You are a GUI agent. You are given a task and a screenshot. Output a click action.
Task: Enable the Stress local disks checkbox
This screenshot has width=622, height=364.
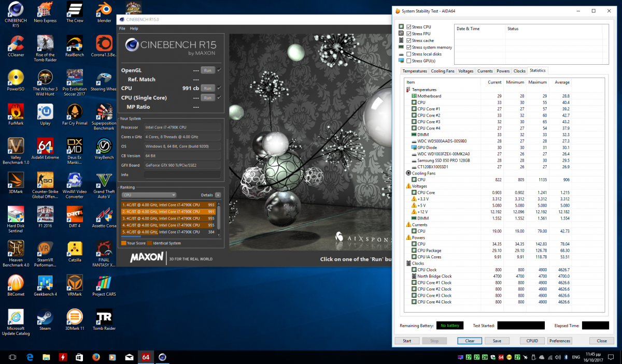click(409, 54)
